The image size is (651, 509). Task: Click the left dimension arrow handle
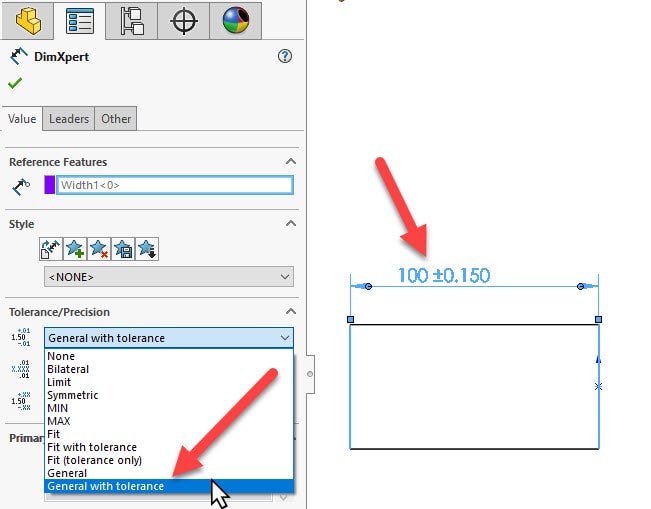(367, 286)
